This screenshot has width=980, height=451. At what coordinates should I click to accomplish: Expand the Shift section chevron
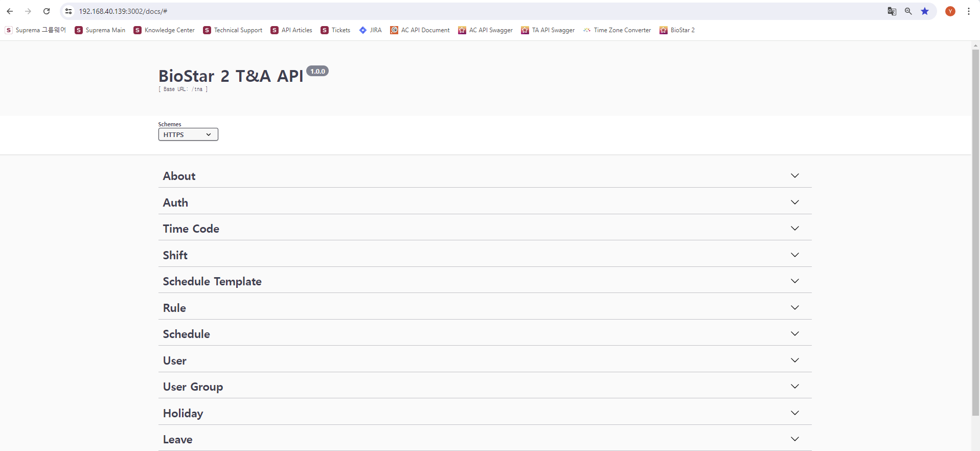point(795,255)
